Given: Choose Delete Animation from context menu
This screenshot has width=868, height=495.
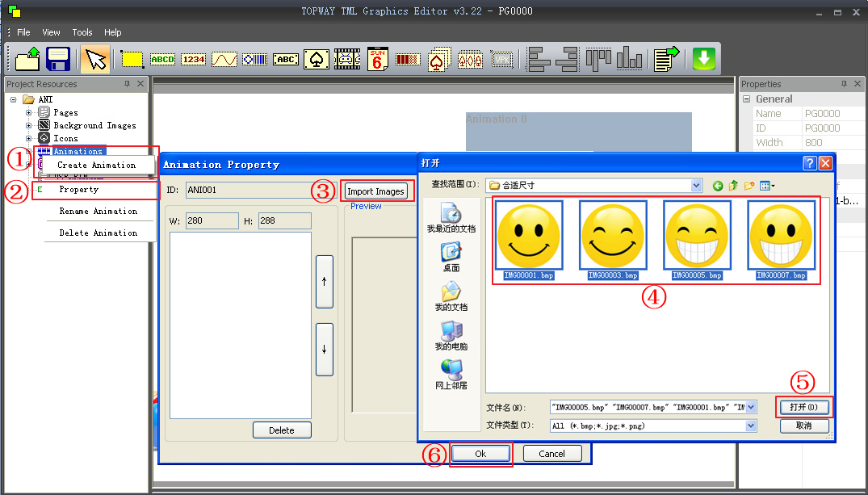Looking at the screenshot, I should 98,233.
